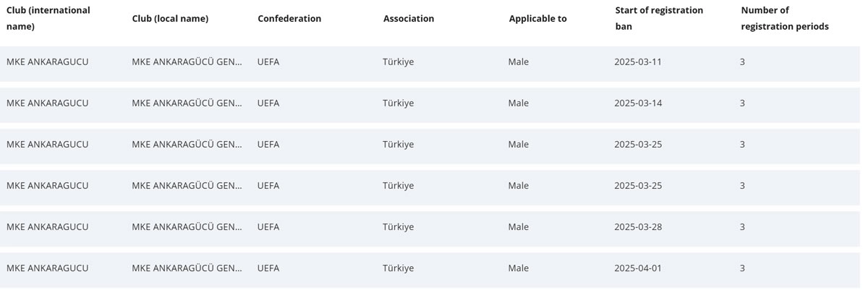Click the Association column header
868x293 pixels.
click(409, 19)
